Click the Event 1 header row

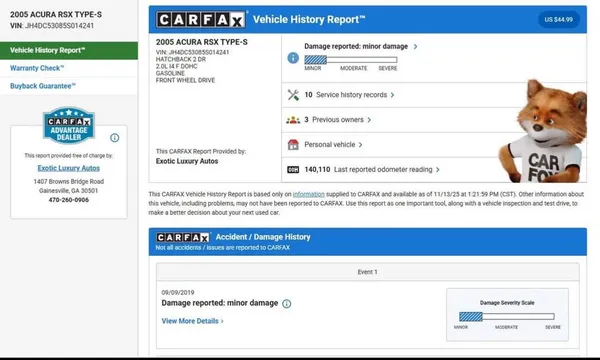[367, 272]
